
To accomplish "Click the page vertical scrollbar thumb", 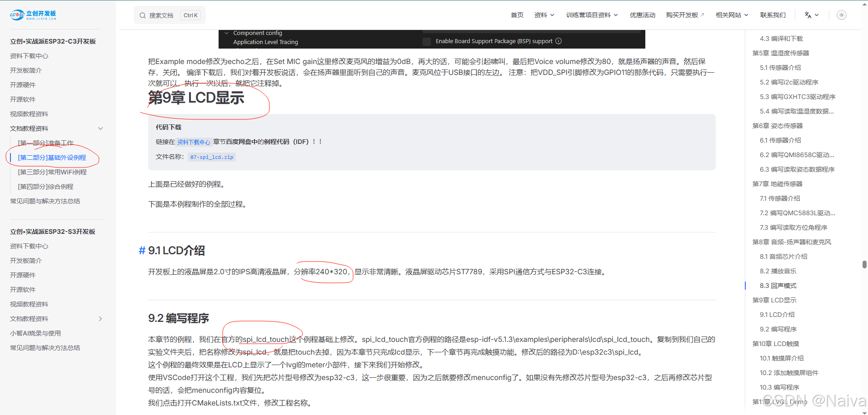I will 864,264.
